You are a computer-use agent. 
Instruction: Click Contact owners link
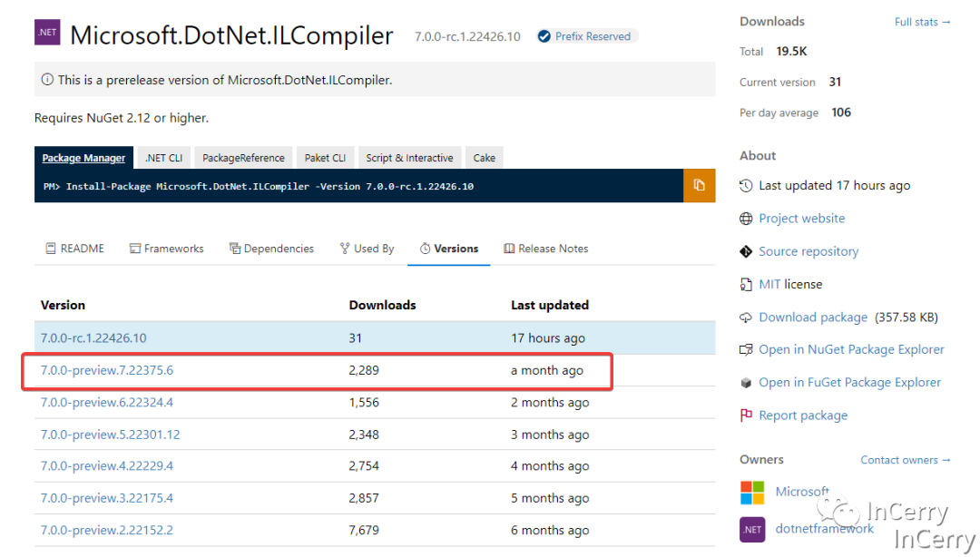[905, 460]
